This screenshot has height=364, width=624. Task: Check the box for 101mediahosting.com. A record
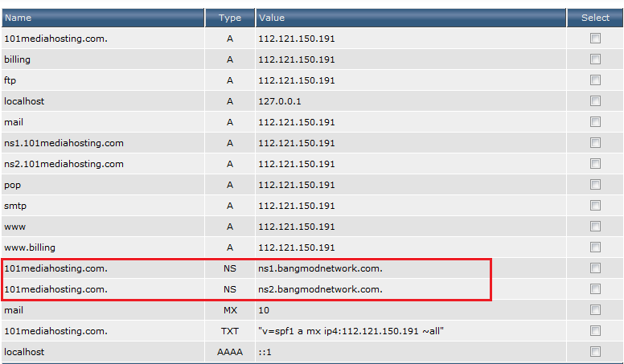coord(595,39)
